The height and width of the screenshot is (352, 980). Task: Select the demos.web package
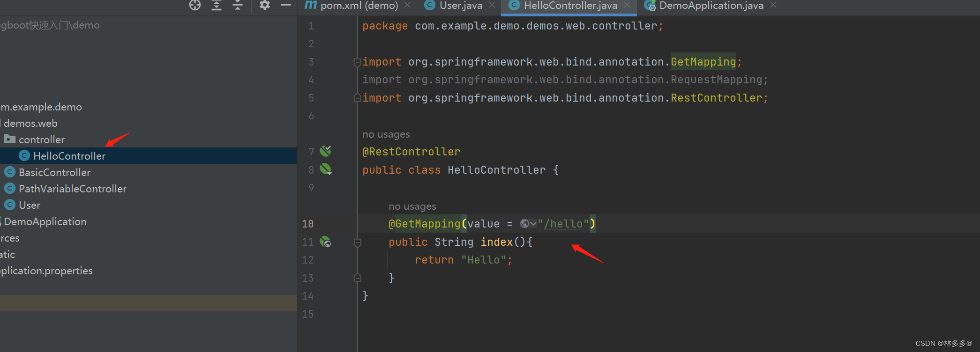pyautogui.click(x=30, y=123)
